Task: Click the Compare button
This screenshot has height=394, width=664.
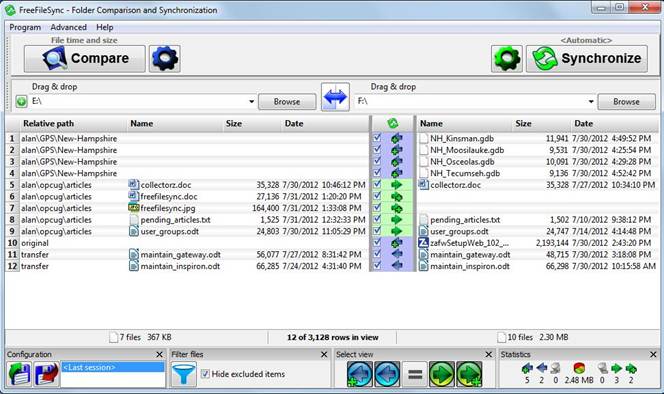Action: click(85, 58)
